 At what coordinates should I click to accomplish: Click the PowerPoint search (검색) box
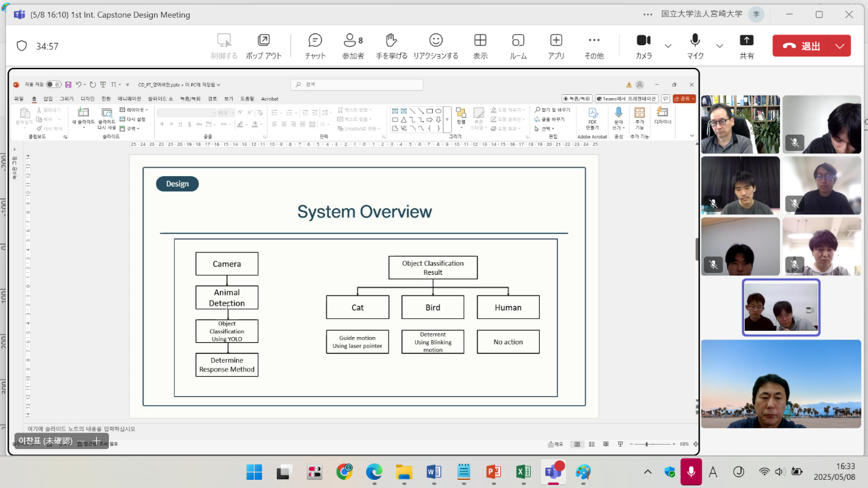coord(357,84)
